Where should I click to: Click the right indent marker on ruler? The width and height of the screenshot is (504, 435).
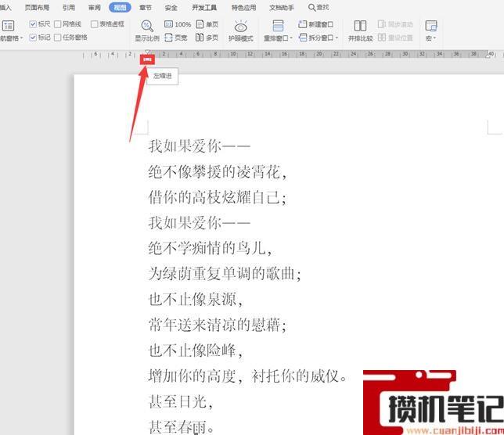[488, 56]
